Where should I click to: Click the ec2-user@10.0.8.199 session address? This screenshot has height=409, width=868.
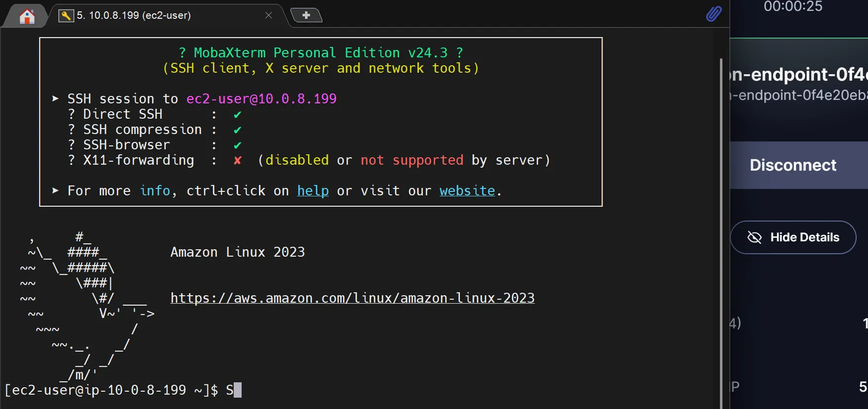[x=261, y=99]
